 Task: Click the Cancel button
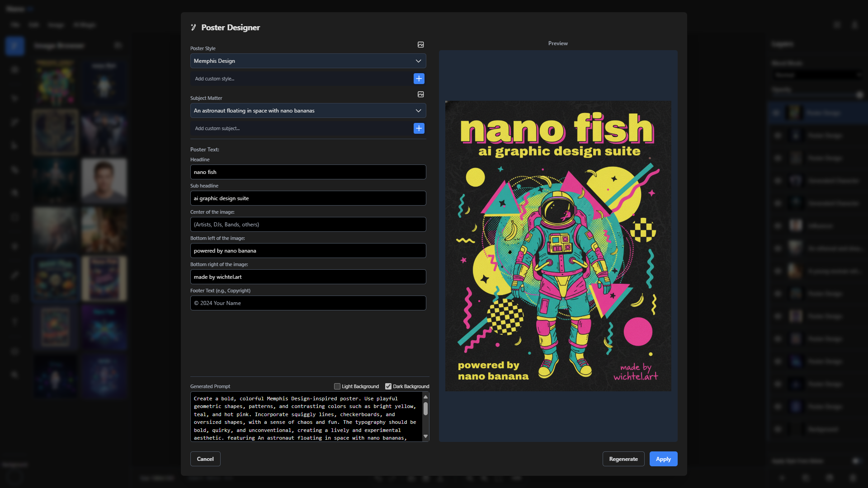pos(205,459)
